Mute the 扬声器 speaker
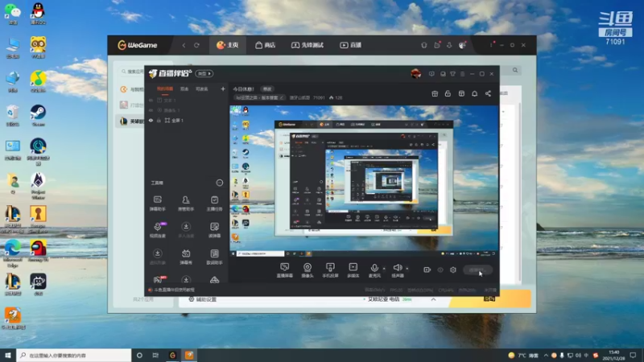The image size is (644, 362). tap(398, 270)
